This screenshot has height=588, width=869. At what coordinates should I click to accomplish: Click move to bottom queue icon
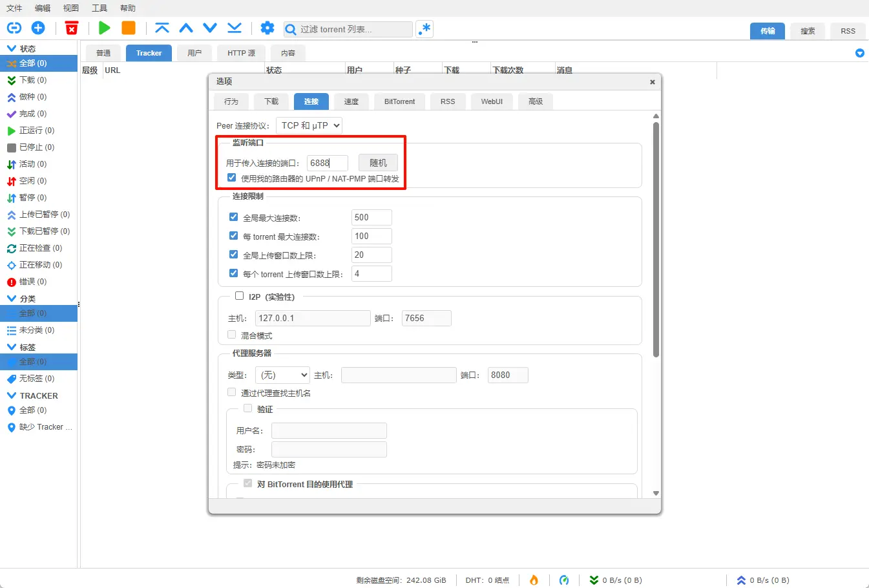pyautogui.click(x=235, y=28)
